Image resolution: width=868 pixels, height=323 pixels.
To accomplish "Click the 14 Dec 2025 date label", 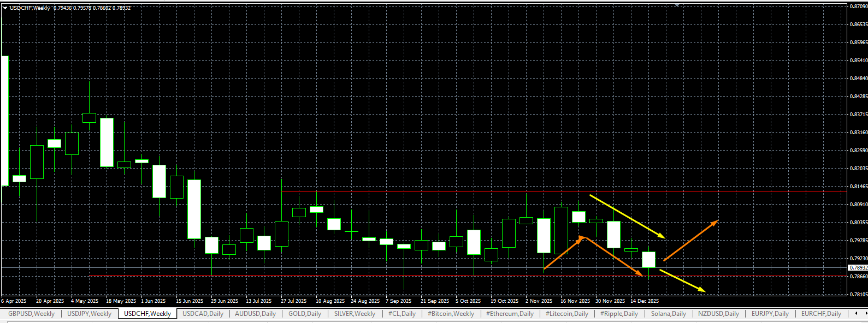I will click(645, 301).
